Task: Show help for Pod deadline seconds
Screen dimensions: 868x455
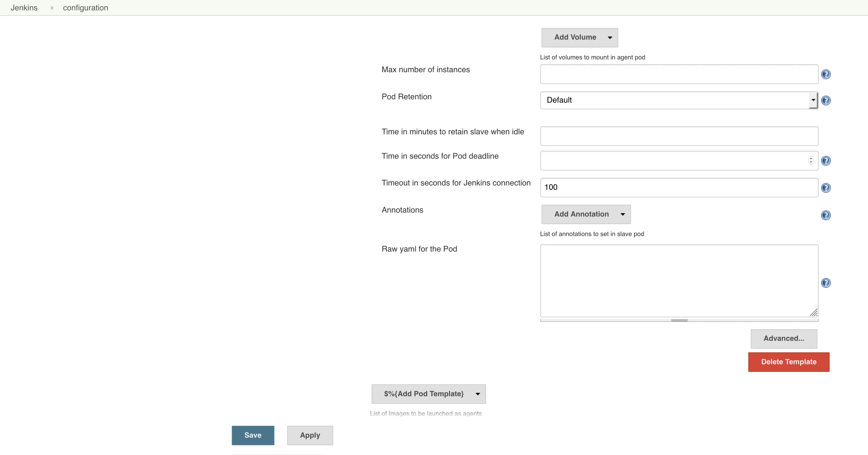Action: pos(826,161)
